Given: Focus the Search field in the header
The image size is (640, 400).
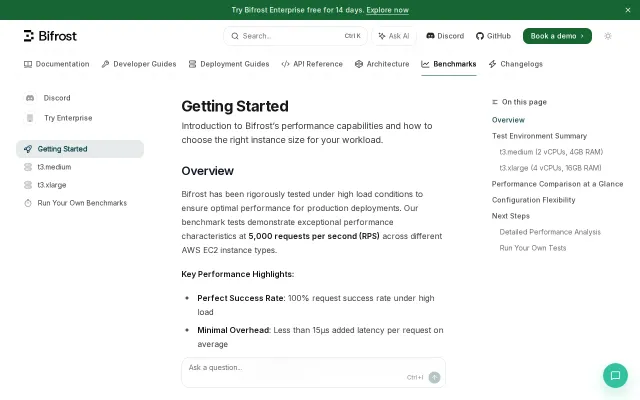Looking at the screenshot, I should (295, 36).
